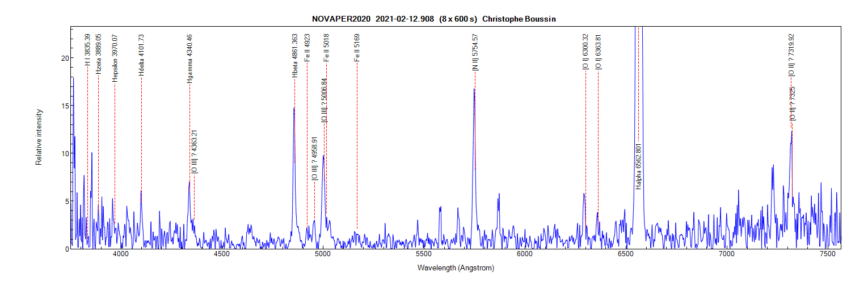Select the Wavelength (Angstrom) axis title

456,268
